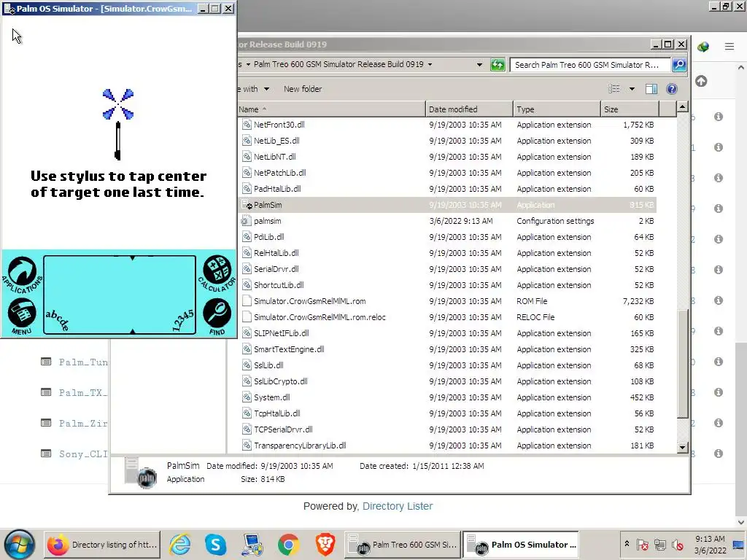
Task: Click the scroll-to-top arrow icon in the browser page
Action: pyautogui.click(x=701, y=81)
